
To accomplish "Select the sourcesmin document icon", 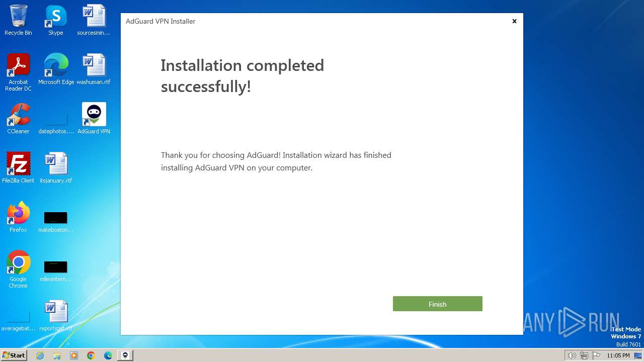I will coord(94,20).
